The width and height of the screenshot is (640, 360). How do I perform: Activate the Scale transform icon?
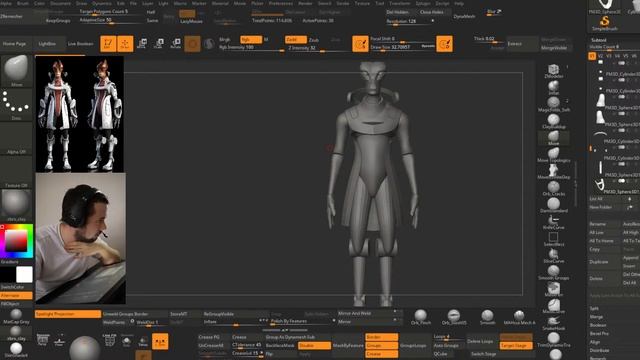(x=159, y=44)
